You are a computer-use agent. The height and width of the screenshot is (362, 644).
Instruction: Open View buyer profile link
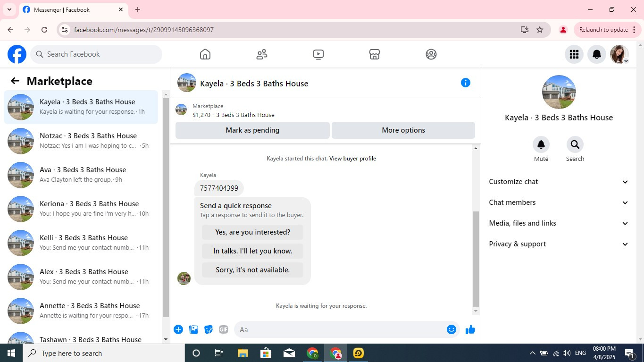(352, 159)
